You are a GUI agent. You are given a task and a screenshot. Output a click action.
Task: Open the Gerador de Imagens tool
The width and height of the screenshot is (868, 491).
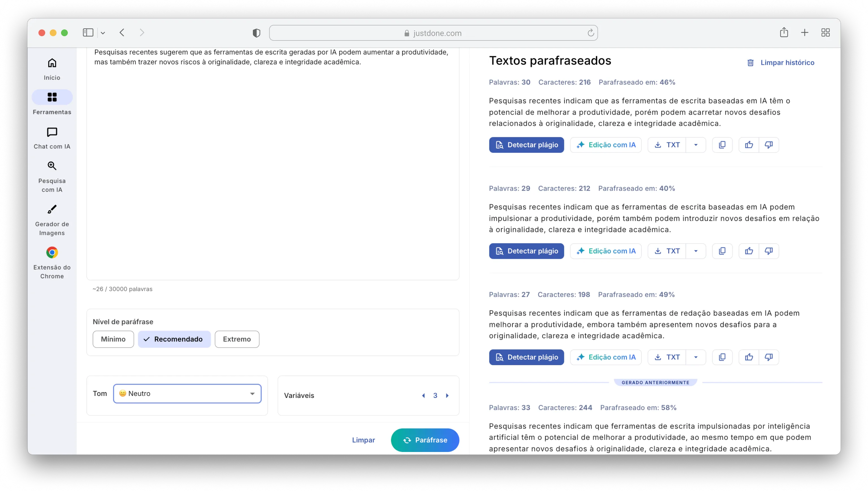point(52,220)
